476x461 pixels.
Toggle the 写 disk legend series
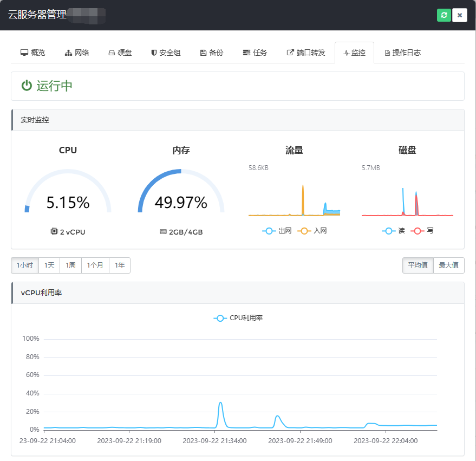[x=422, y=231]
